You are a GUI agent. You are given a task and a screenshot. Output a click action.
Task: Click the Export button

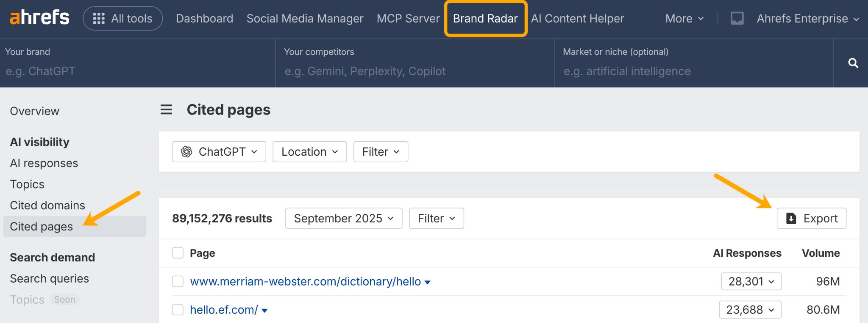coord(811,218)
